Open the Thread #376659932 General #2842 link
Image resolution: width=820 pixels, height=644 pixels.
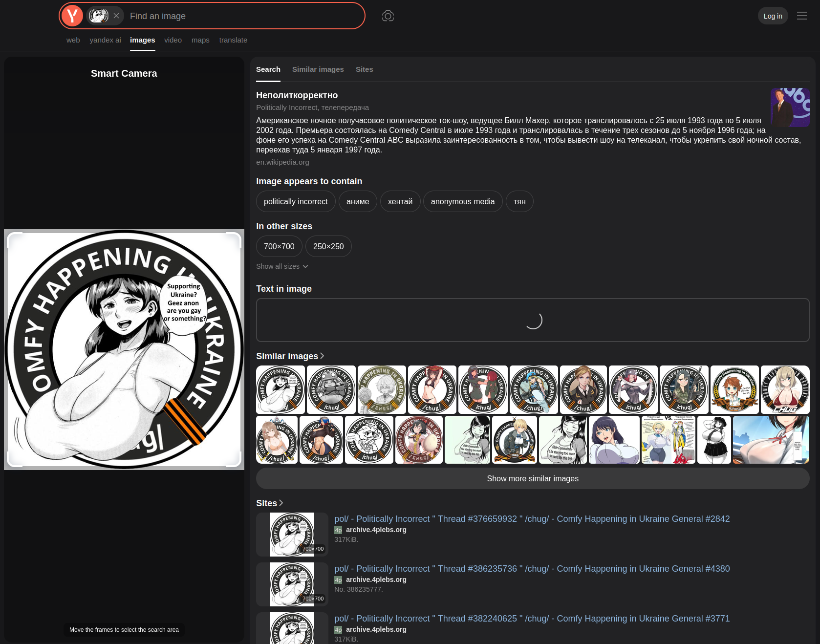pos(532,519)
